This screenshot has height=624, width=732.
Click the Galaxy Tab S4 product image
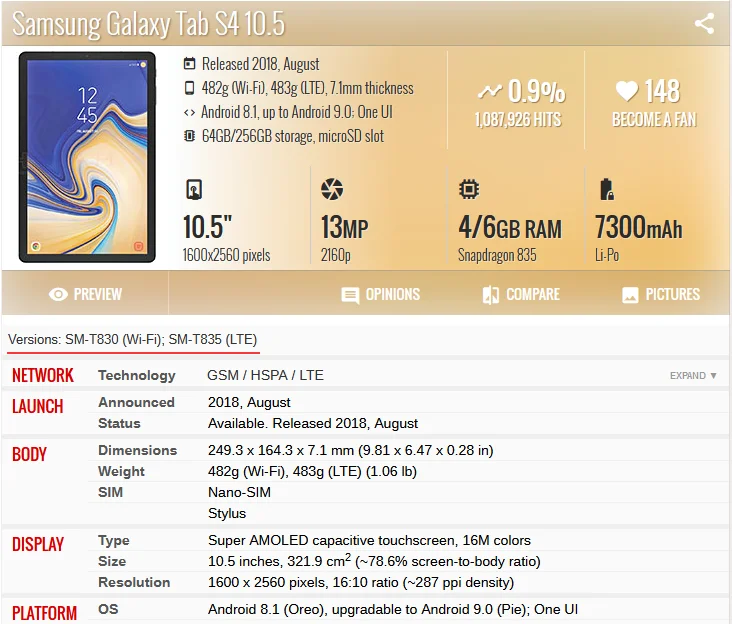(x=87, y=157)
